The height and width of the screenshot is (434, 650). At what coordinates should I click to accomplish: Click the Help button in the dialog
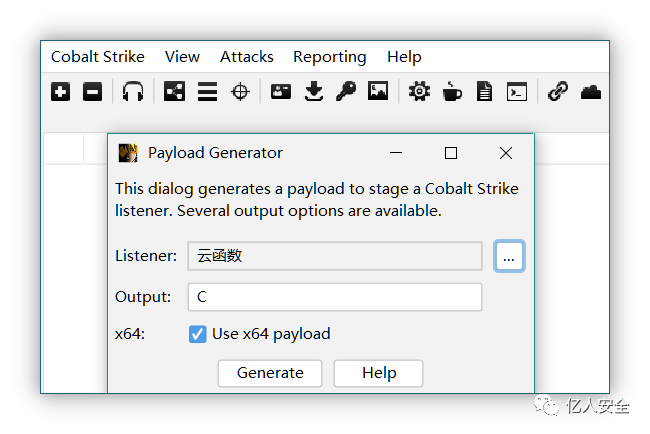(378, 373)
